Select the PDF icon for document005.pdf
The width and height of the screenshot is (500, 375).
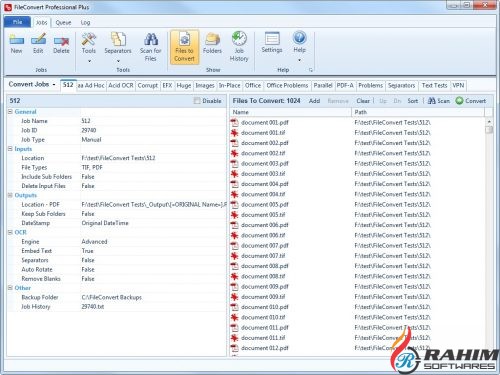pos(235,205)
